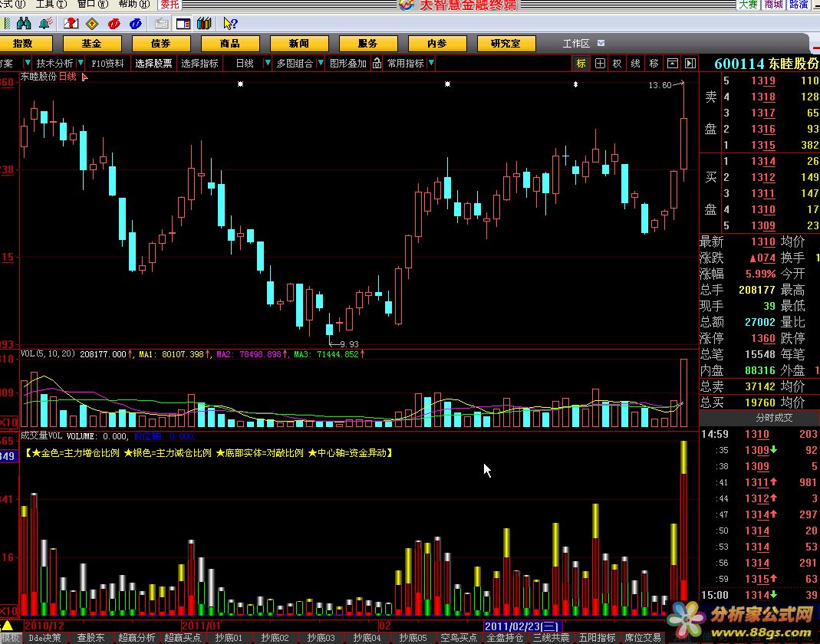820x644 pixels.
Task: Click the 服务 yellow button
Action: click(368, 44)
